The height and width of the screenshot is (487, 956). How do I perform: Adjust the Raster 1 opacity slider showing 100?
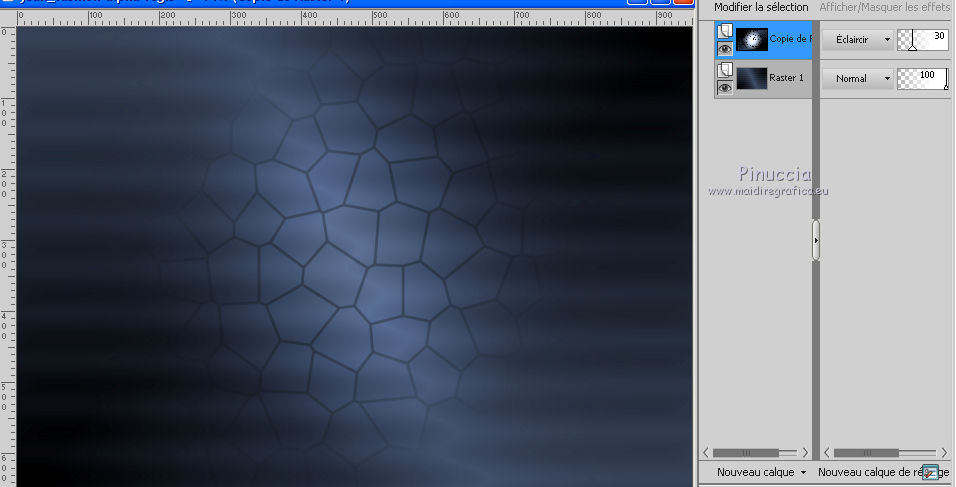click(x=922, y=79)
